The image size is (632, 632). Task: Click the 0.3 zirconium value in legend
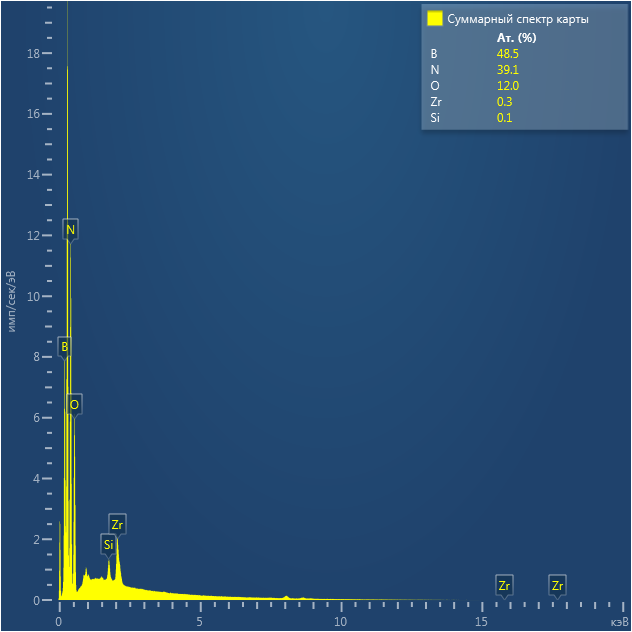[x=504, y=102]
